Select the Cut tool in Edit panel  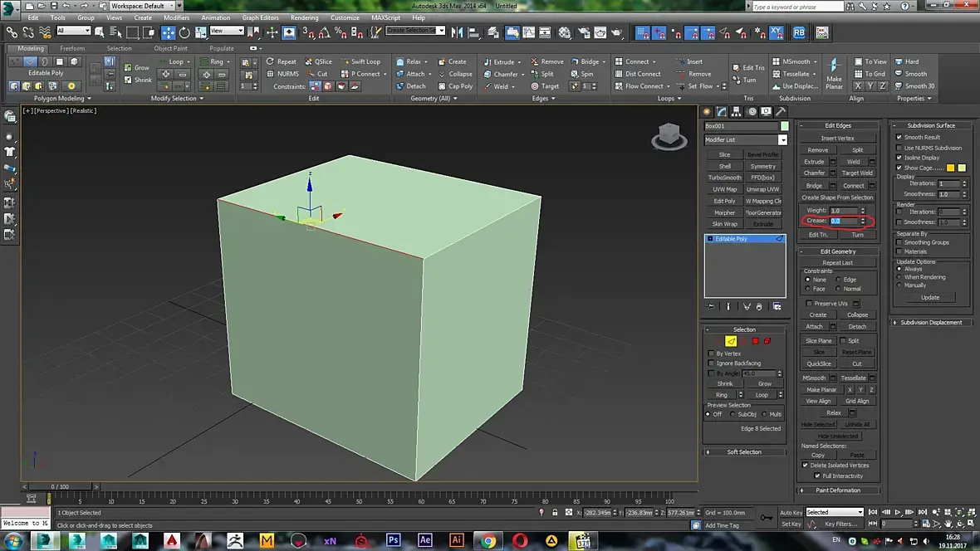point(318,74)
